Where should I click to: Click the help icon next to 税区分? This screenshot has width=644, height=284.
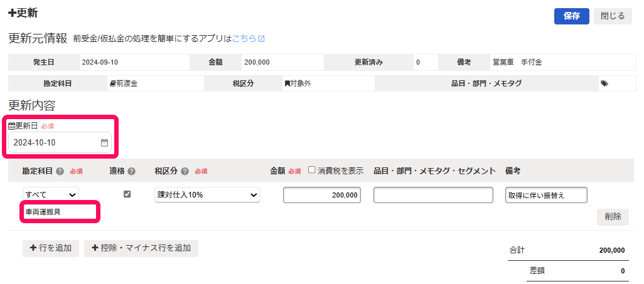[185, 171]
